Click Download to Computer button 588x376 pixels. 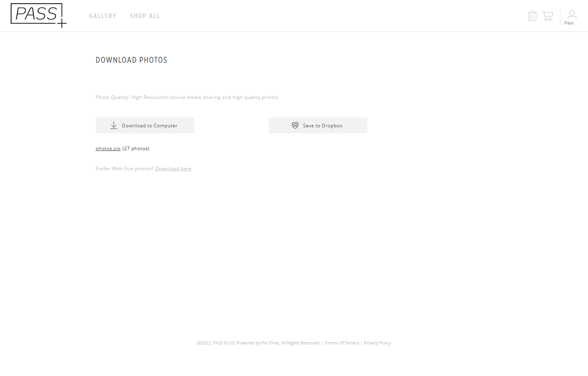[x=145, y=125]
